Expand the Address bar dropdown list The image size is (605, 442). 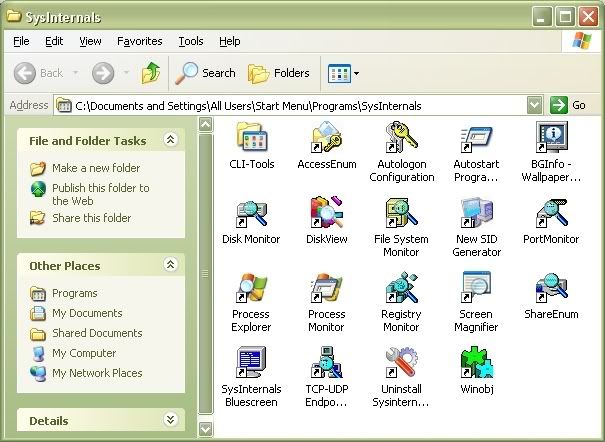point(534,105)
